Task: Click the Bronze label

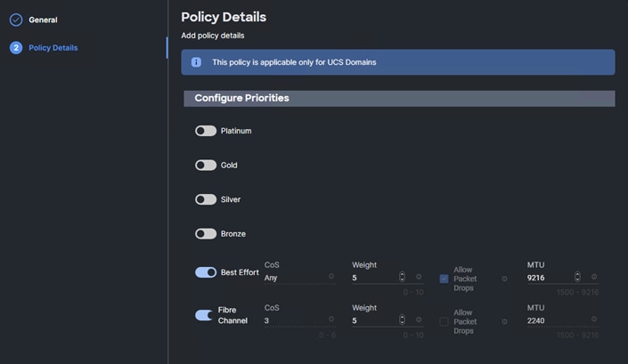Action: pyautogui.click(x=233, y=234)
